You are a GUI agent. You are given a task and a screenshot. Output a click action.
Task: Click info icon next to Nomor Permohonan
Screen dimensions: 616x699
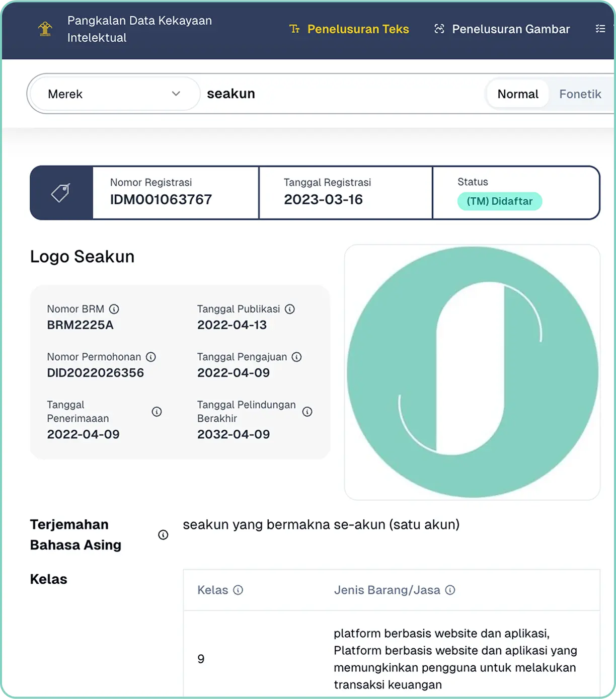[151, 357]
